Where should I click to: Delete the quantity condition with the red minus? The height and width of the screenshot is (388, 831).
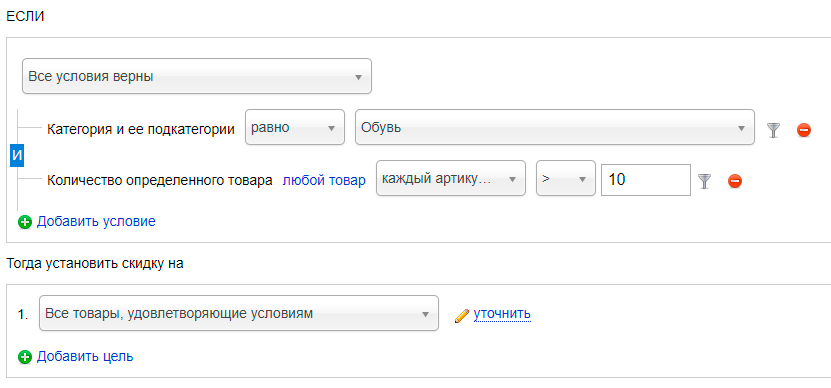735,181
